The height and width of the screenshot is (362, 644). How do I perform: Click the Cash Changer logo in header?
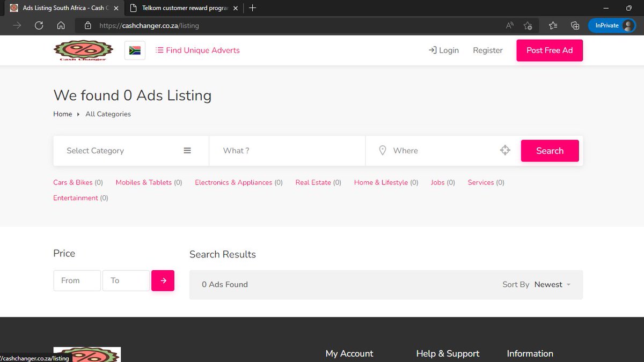pyautogui.click(x=83, y=50)
